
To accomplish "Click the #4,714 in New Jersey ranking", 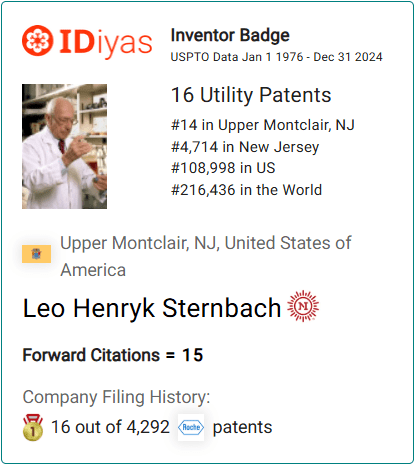I will [245, 147].
